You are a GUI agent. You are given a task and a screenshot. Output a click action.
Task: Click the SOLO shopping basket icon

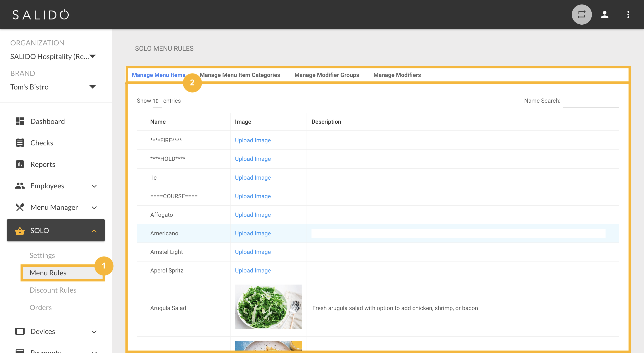pyautogui.click(x=20, y=231)
